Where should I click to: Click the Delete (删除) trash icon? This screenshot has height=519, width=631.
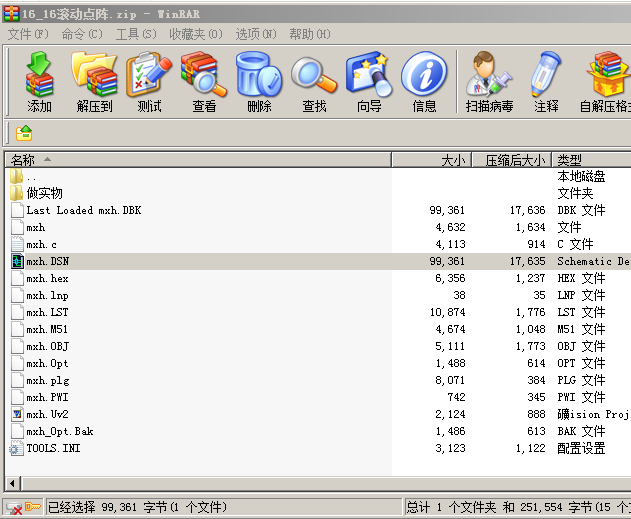[259, 75]
